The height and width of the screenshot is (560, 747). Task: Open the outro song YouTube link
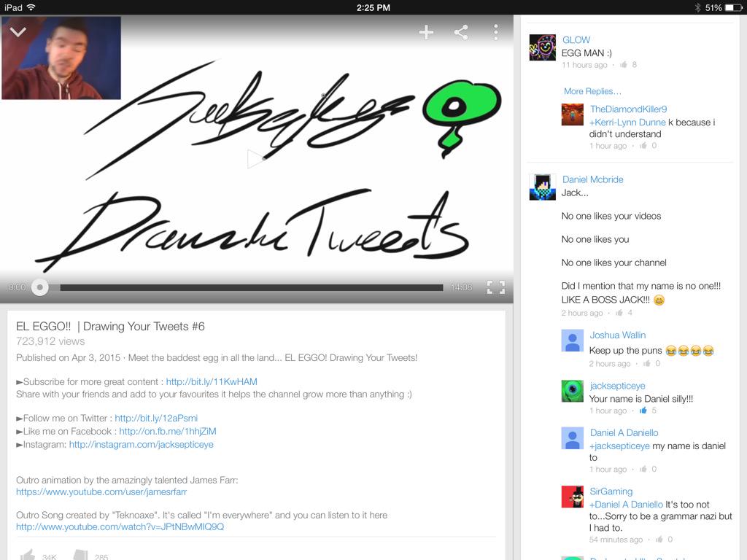point(120,527)
